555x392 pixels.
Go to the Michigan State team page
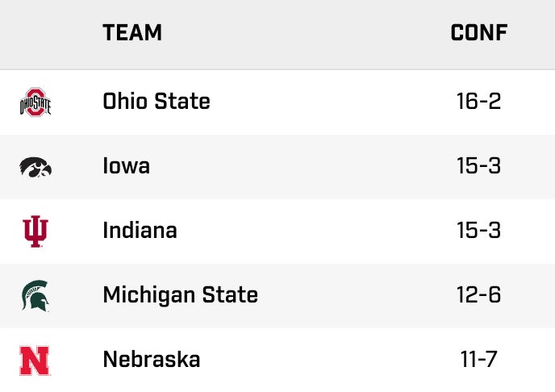180,295
